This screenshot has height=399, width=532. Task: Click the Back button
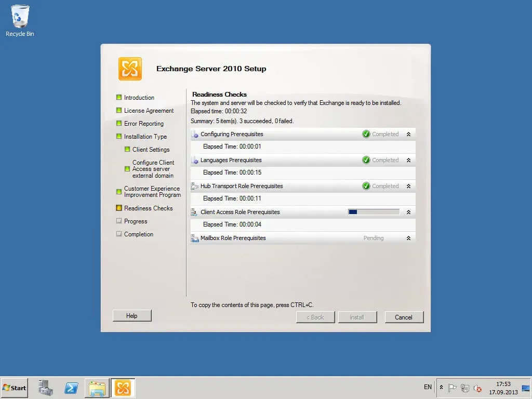point(315,317)
